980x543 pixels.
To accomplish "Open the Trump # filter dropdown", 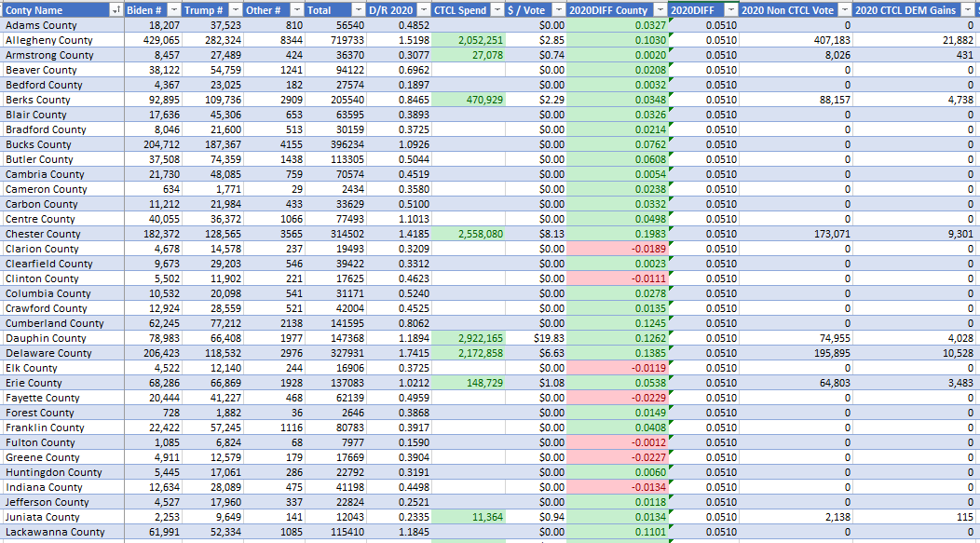I will [x=236, y=10].
